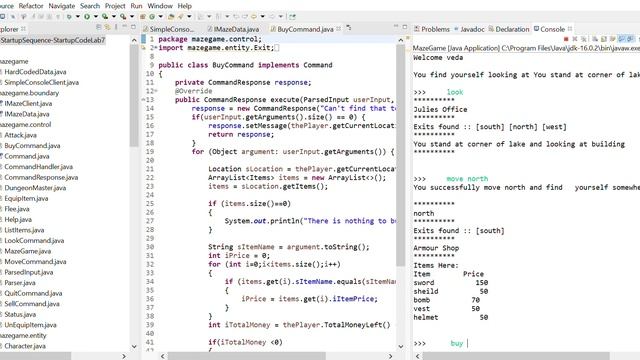Click the Open Type folder icon

(x=171, y=17)
